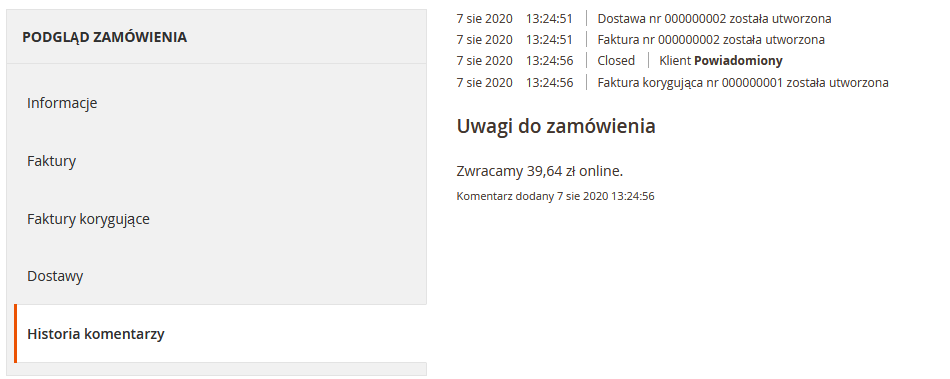
Task: Click the 13:24:51 time on Dostawa row
Action: [x=549, y=19]
